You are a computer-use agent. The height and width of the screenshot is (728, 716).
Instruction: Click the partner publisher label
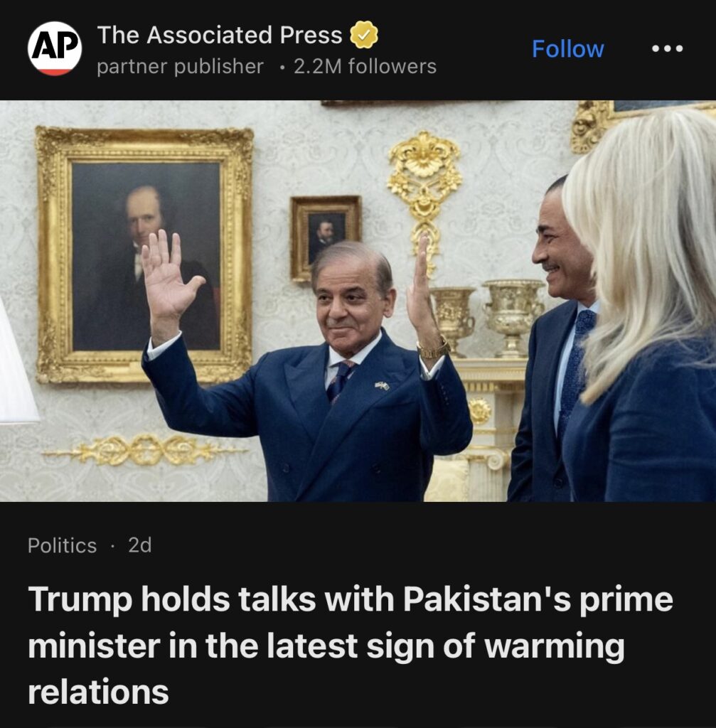[x=180, y=66]
